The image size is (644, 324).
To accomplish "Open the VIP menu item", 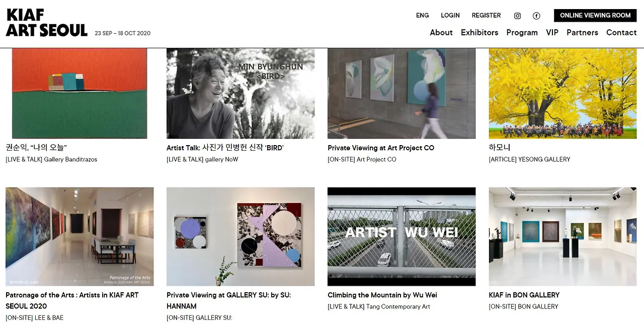I will pos(552,32).
